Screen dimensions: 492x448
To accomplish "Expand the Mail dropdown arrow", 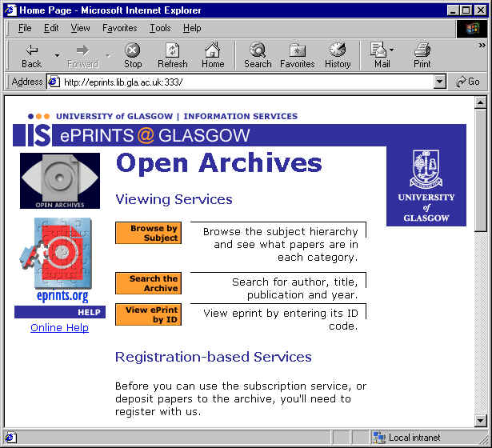I will tap(391, 50).
